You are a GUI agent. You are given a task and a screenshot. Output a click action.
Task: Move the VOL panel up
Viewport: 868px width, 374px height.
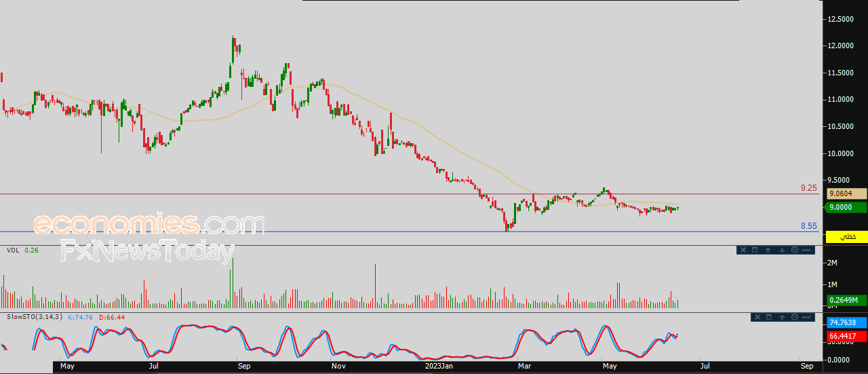[768, 250]
